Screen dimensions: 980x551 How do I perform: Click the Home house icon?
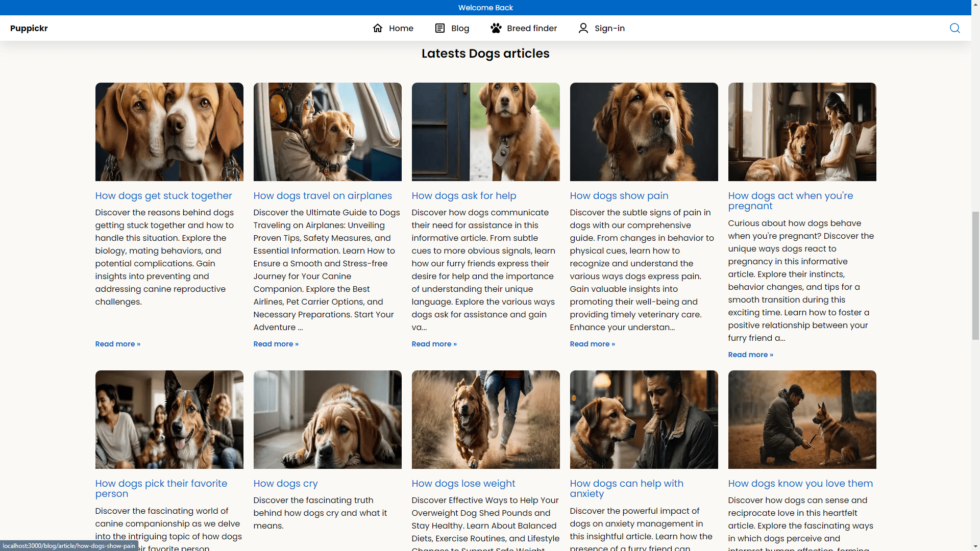378,28
